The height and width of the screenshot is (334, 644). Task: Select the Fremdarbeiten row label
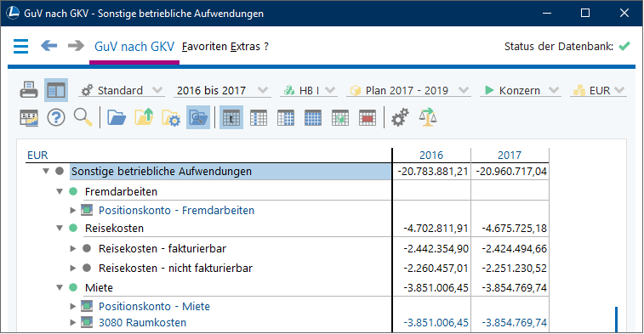pyautogui.click(x=121, y=191)
